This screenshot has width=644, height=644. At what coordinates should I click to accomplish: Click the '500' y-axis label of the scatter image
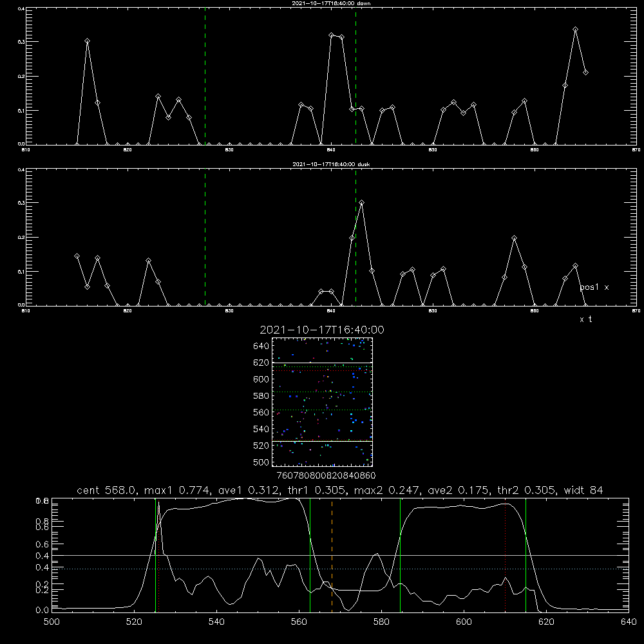pos(261,462)
